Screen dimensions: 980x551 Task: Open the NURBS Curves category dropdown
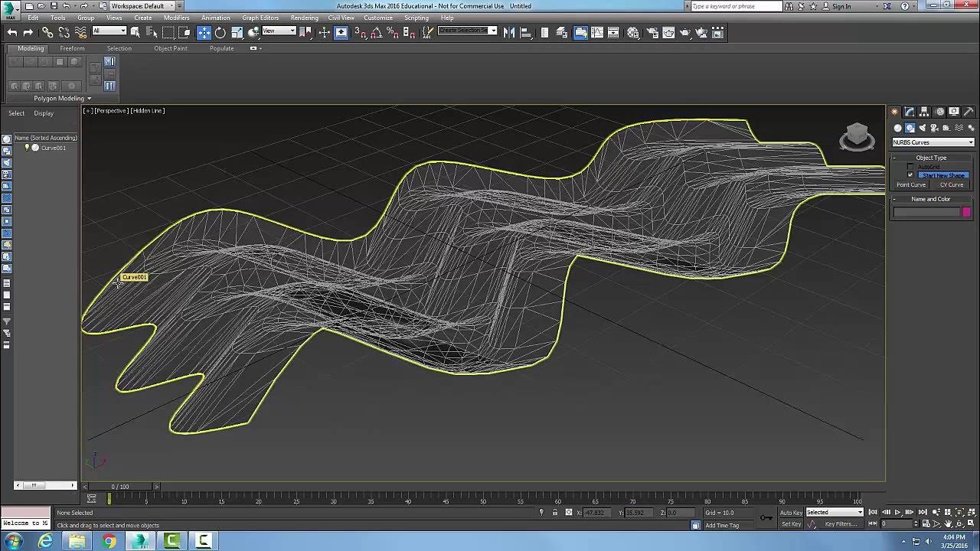pos(933,142)
